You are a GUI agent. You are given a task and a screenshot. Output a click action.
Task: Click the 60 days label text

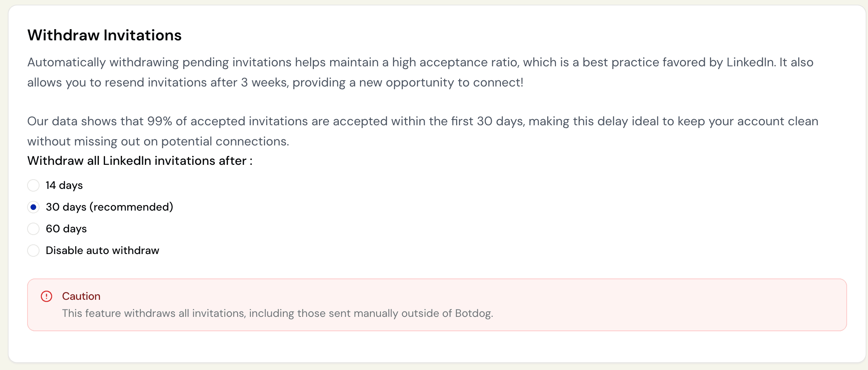[66, 229]
